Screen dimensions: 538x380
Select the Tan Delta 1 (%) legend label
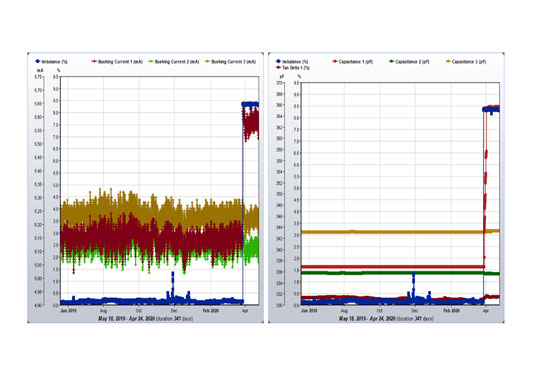295,68
